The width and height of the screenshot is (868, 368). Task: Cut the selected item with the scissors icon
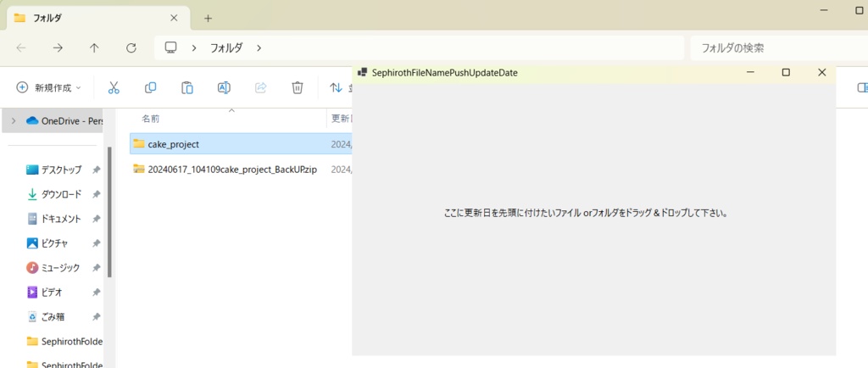pos(114,87)
